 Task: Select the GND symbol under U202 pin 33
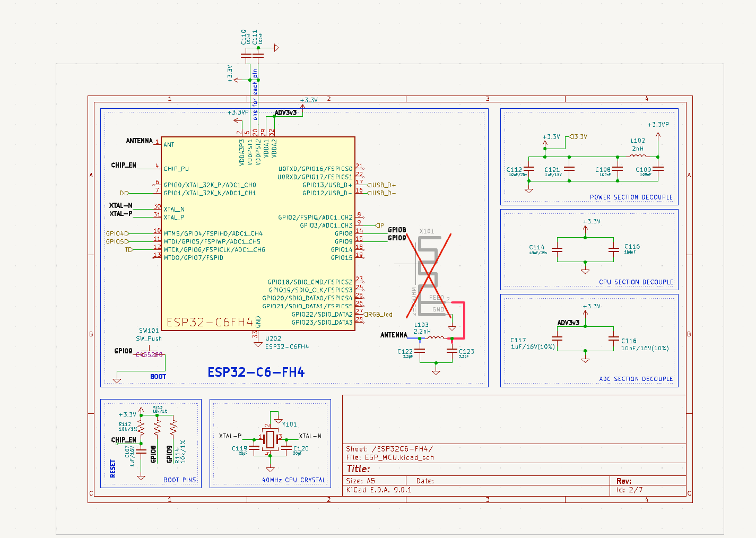258,344
